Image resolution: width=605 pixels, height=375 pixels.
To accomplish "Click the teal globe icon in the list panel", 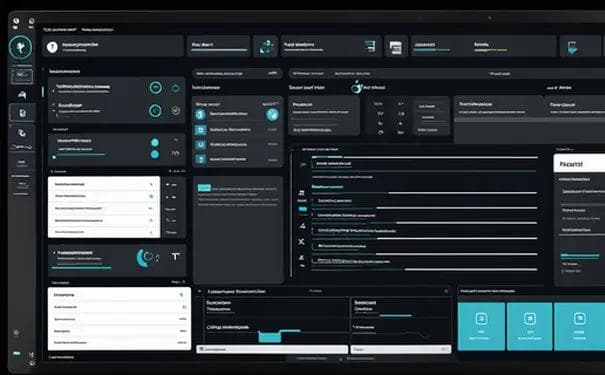I will pyautogui.click(x=272, y=114).
